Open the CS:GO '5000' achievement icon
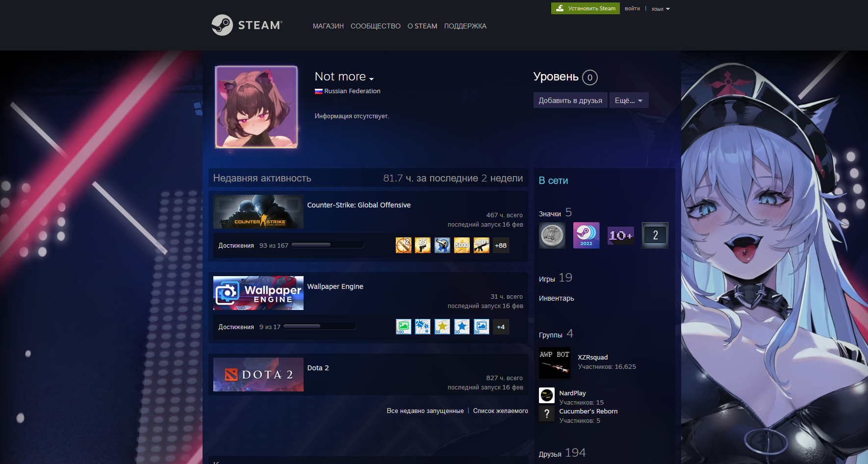Image resolution: width=868 pixels, height=464 pixels. (x=462, y=245)
